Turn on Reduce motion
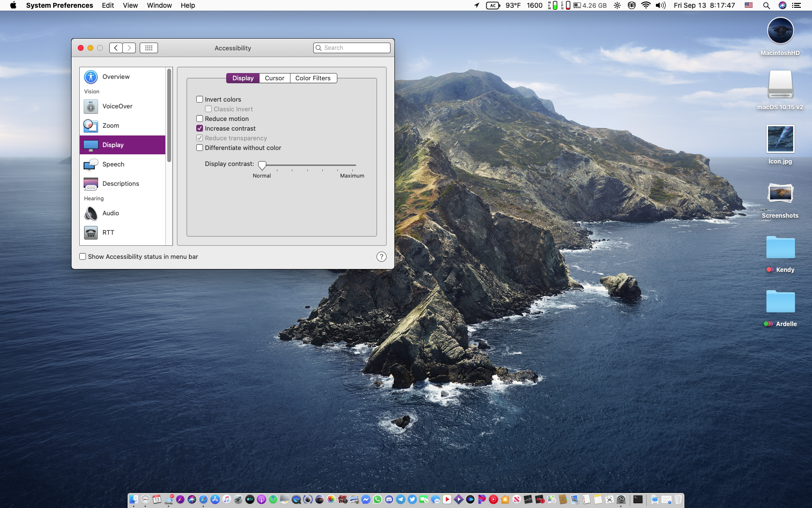This screenshot has height=508, width=812. (200, 119)
